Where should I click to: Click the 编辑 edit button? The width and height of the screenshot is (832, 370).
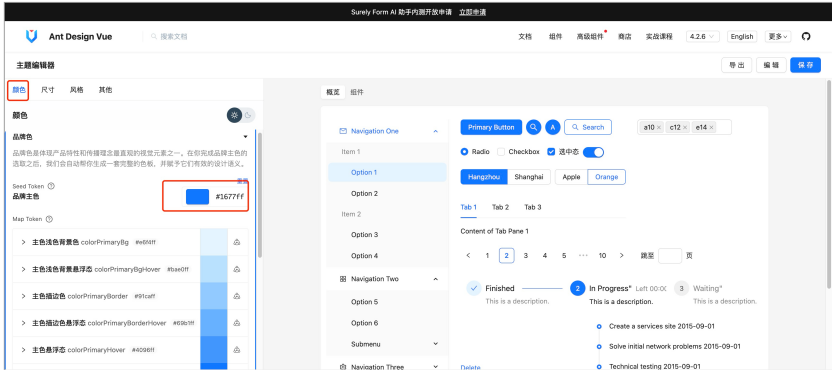coord(771,65)
